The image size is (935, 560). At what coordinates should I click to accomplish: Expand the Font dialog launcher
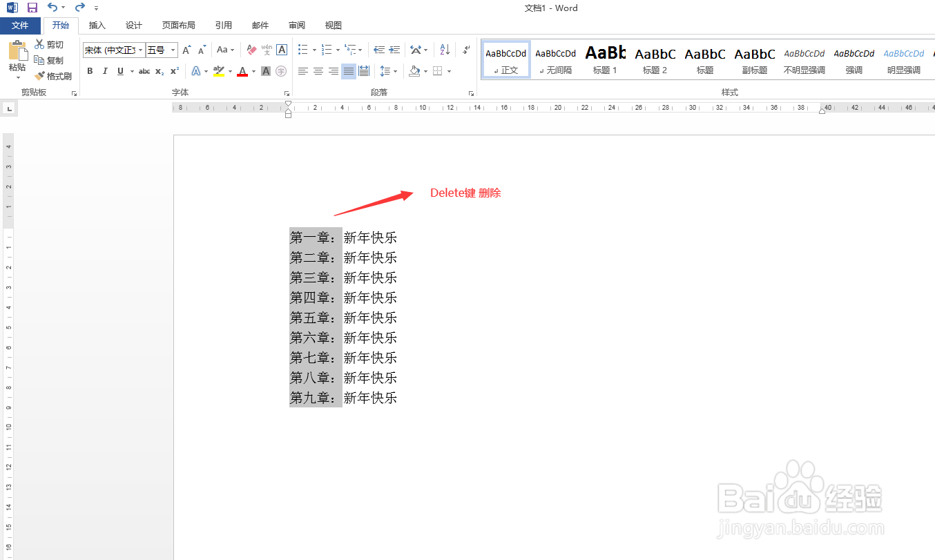tap(287, 93)
